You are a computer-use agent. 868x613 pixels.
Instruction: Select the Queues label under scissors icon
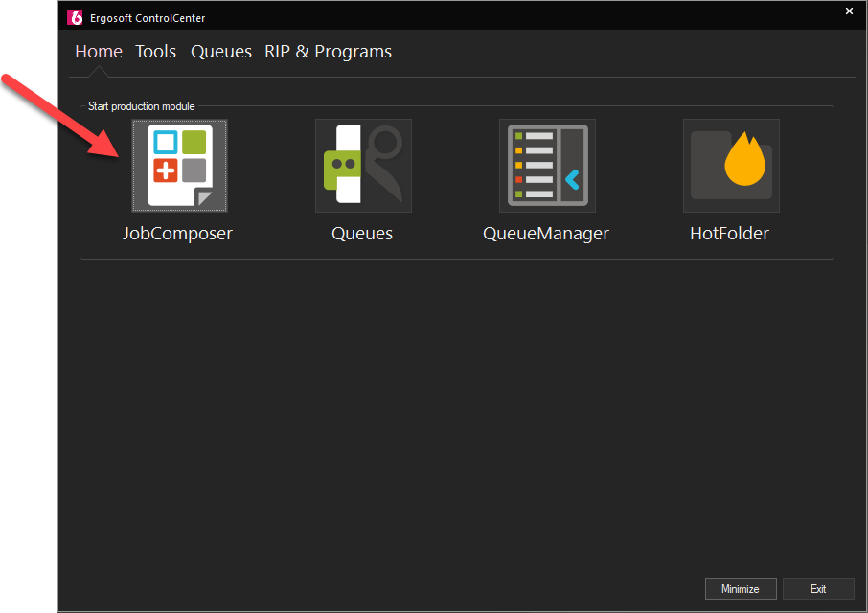click(x=362, y=234)
